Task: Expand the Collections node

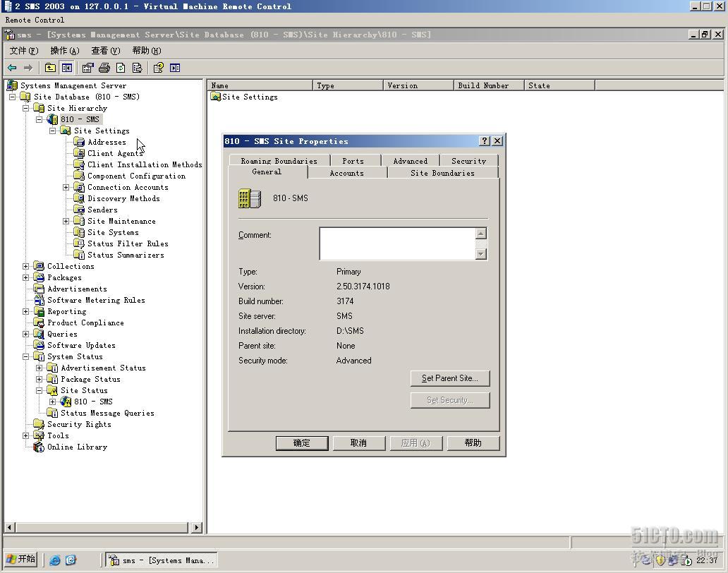Action: click(x=26, y=266)
